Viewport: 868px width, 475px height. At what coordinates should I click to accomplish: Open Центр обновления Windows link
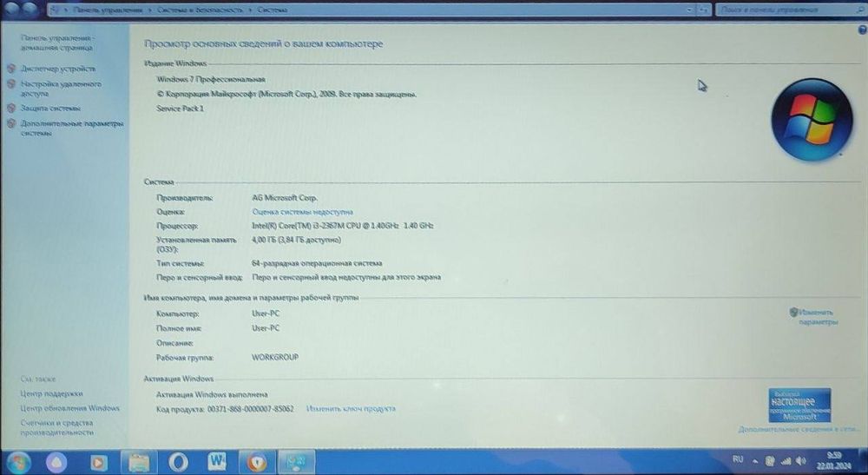[69, 408]
